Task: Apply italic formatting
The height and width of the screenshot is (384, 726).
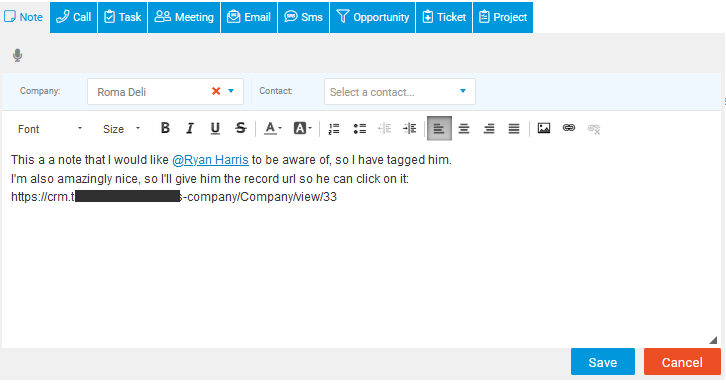Action: 190,128
